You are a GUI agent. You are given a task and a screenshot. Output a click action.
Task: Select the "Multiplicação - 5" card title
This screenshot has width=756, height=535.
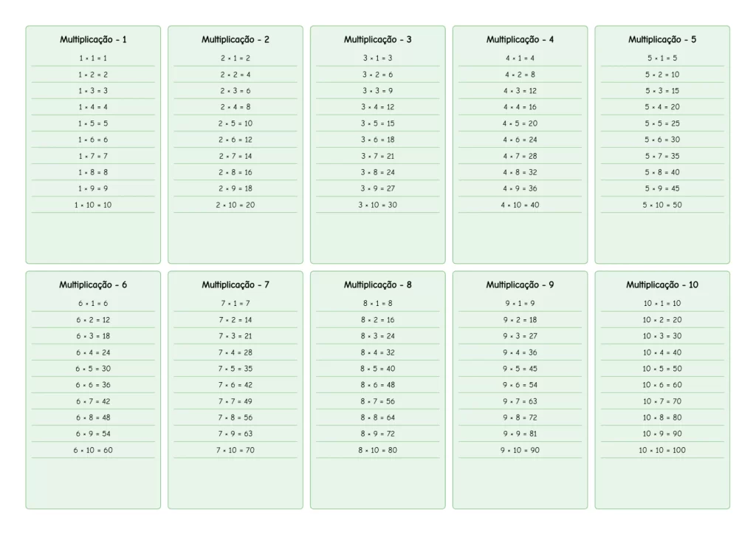(662, 40)
